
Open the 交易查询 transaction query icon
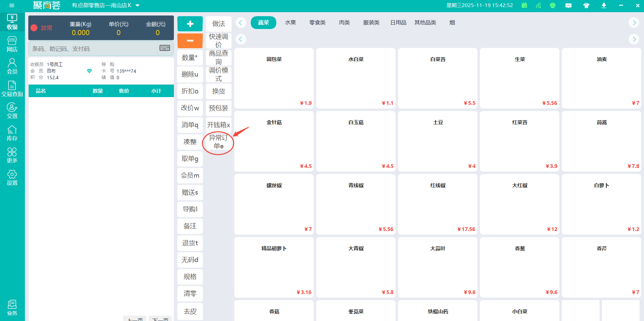click(x=12, y=89)
